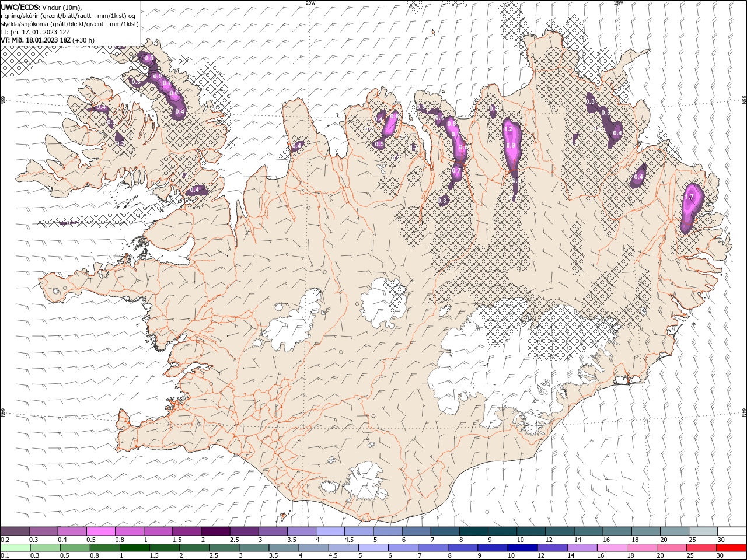Pick the lavender snow swatch between 4 and 4.5
Viewport: 747px width, 560px height.
(x=330, y=531)
